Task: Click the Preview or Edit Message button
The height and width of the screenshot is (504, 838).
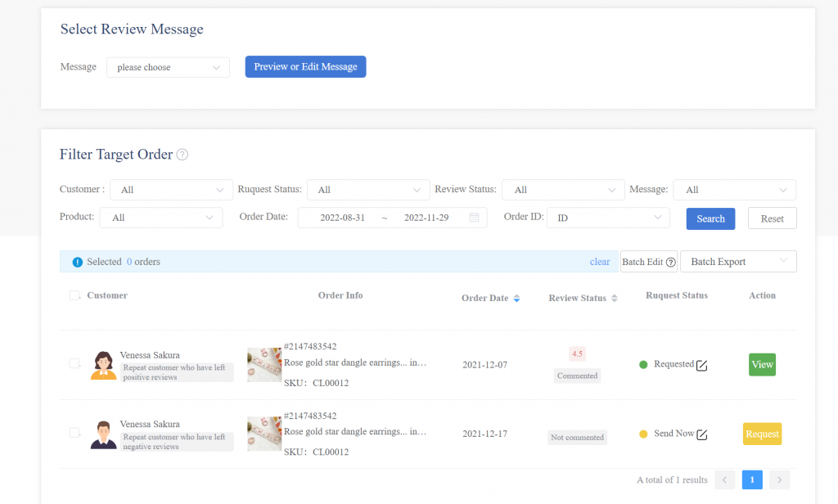Action: [x=305, y=67]
